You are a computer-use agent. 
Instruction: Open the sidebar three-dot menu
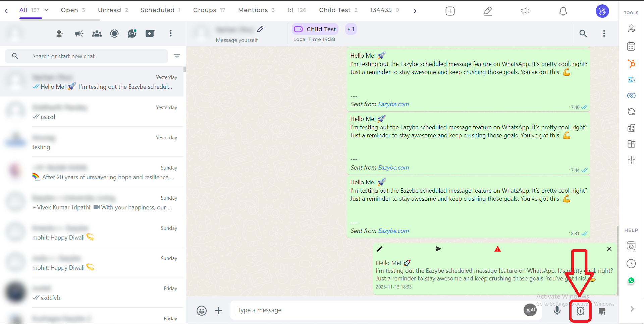(x=171, y=33)
